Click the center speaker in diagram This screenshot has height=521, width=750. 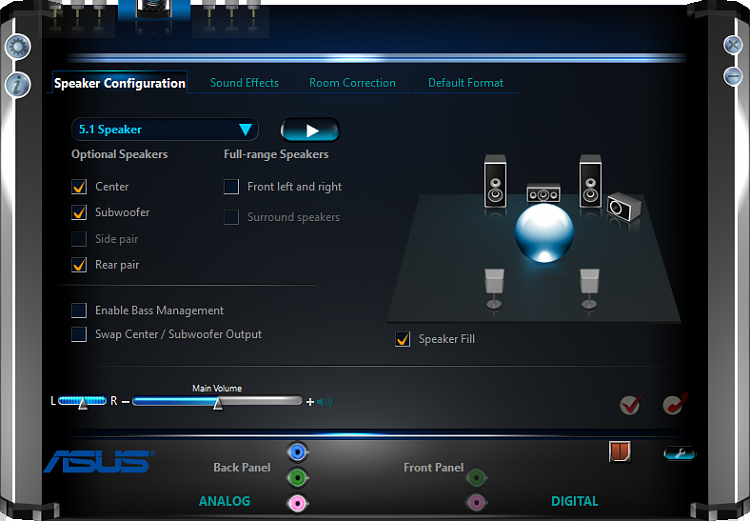[x=543, y=193]
